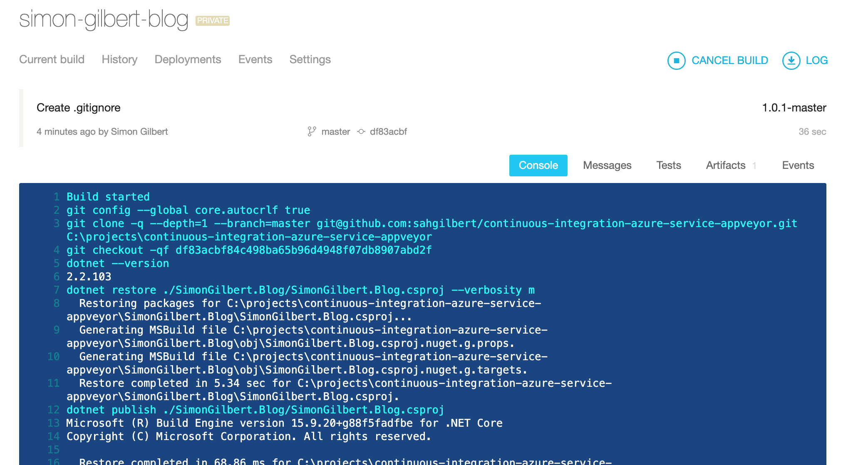Click the 'git config --global core.autocrlf true' line
Screen dimensions: 868x465
[x=188, y=210]
